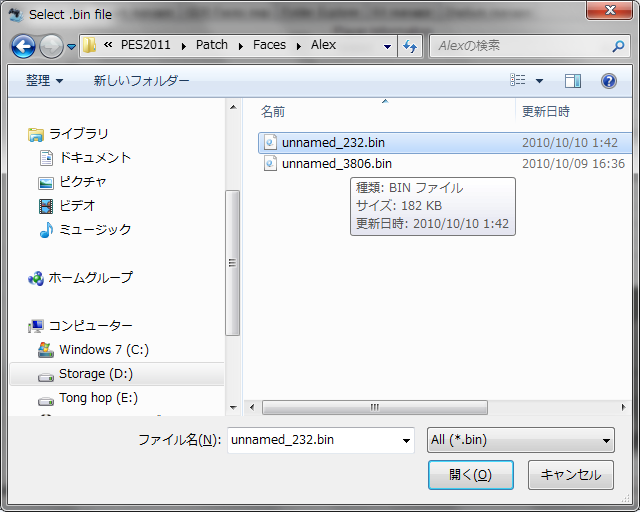The width and height of the screenshot is (640, 512).
Task: Open the address bar history dropdown
Action: (387, 47)
